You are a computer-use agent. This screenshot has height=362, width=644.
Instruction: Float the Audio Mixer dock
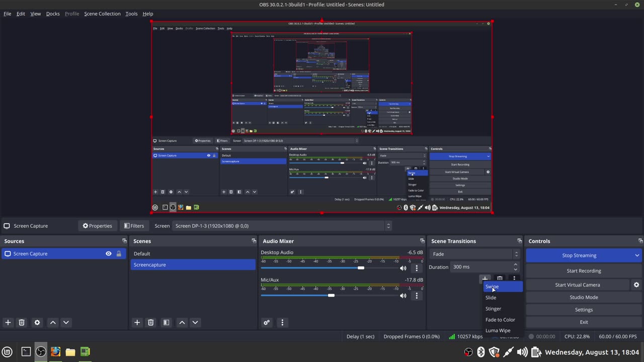pos(422,241)
